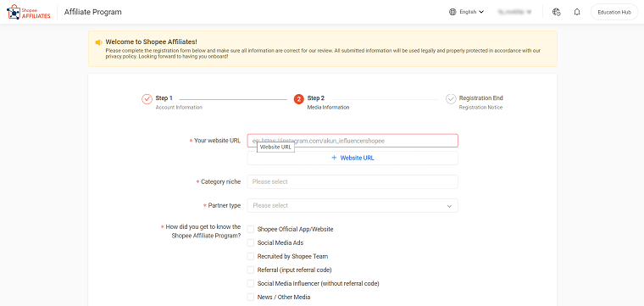This screenshot has height=306, width=644.
Task: Open the Education Hub
Action: coord(614,12)
